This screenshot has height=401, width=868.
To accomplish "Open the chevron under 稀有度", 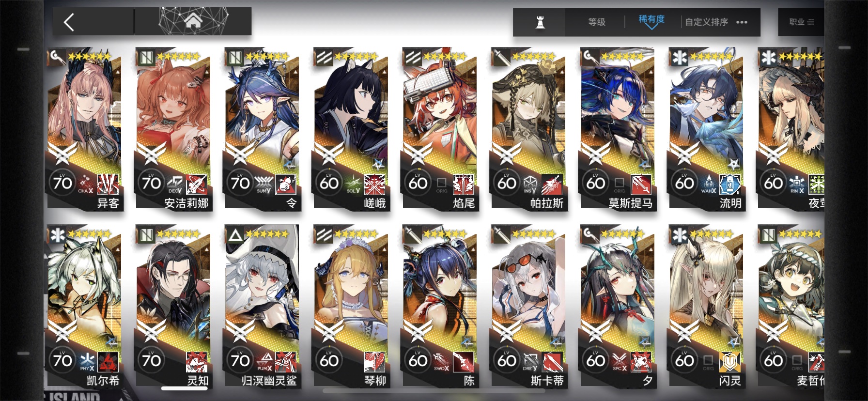I will (651, 27).
